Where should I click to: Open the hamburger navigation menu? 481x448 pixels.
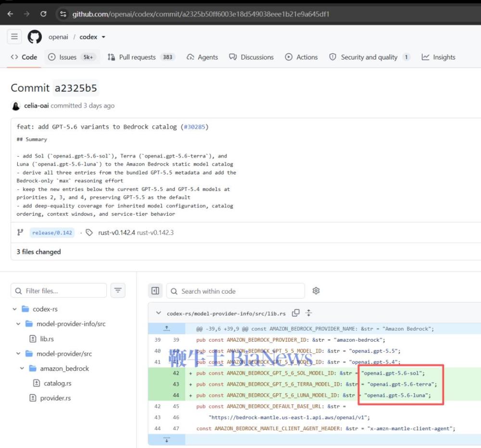click(x=14, y=37)
